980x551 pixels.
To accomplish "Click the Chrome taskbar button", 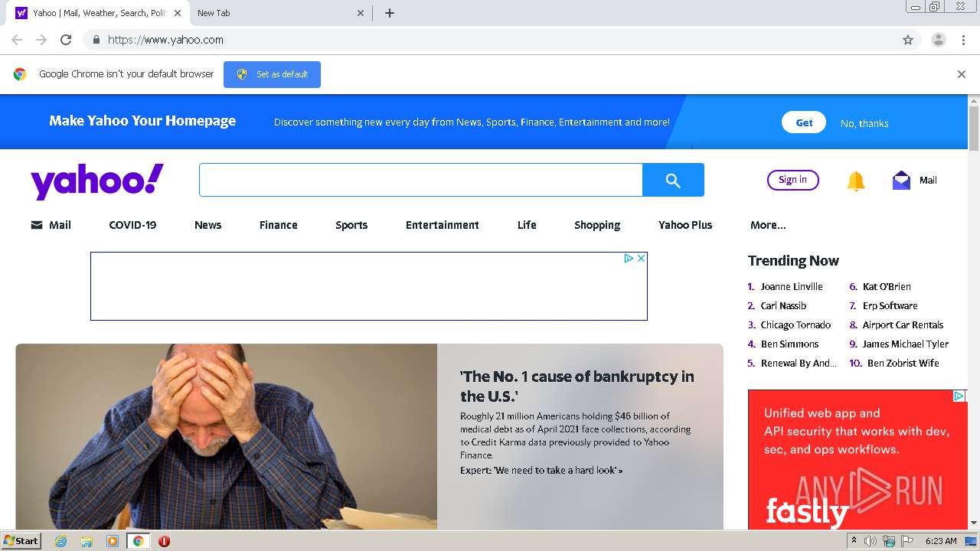I will 139,541.
